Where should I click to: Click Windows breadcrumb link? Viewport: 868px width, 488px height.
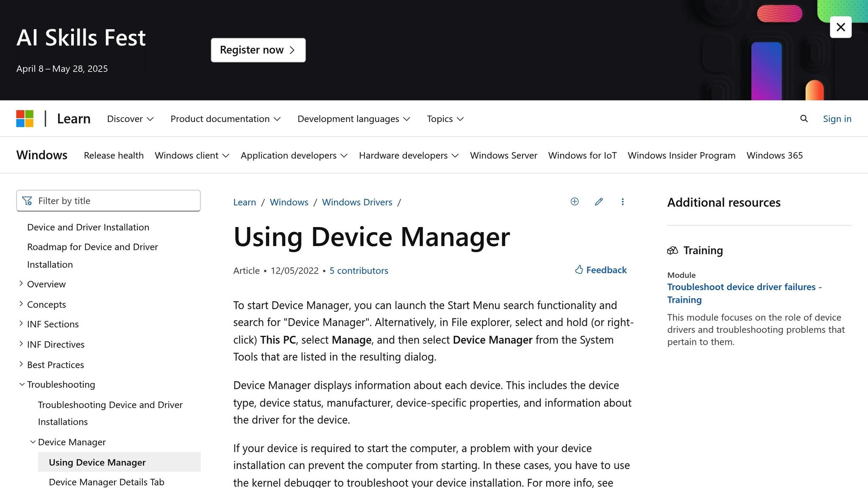pos(289,202)
